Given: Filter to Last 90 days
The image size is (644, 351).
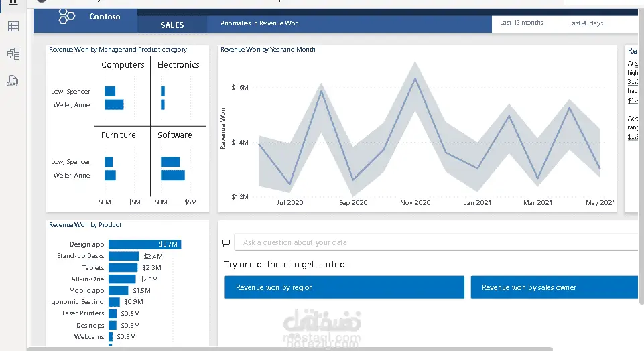Looking at the screenshot, I should (x=586, y=23).
